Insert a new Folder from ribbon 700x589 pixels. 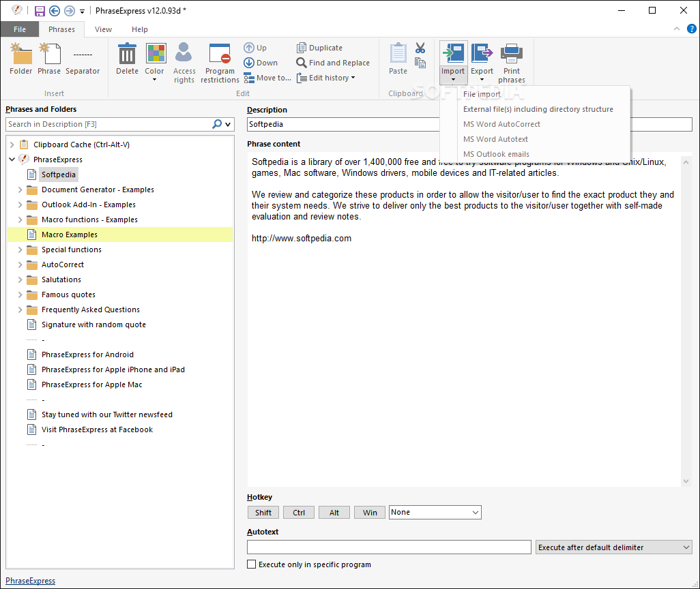tap(21, 59)
